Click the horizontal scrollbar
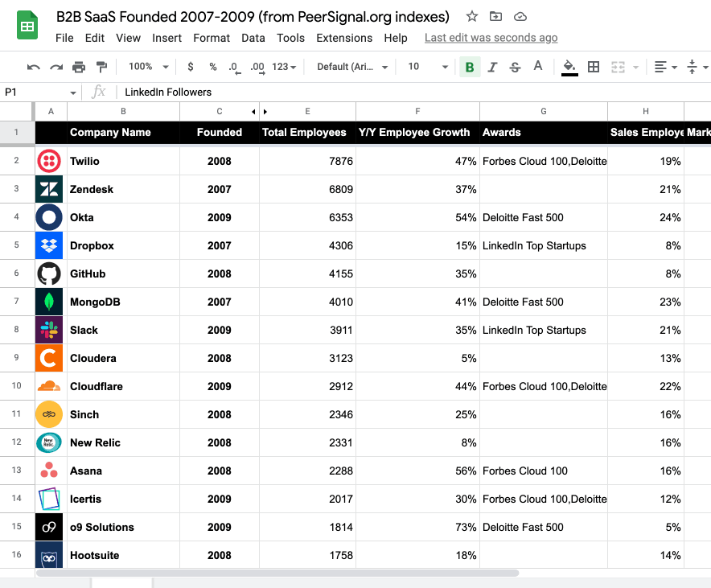 click(277, 573)
